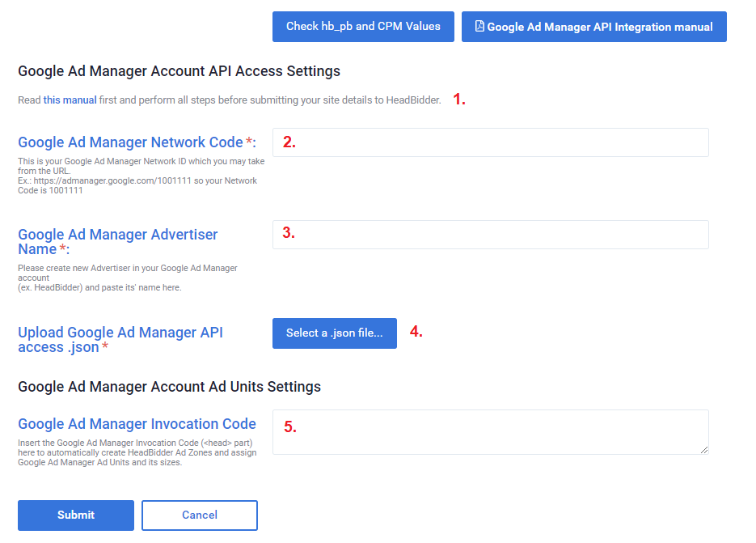This screenshot has height=543, width=756.
Task: Click the Check hb_pb and CPM Values button
Action: click(363, 27)
